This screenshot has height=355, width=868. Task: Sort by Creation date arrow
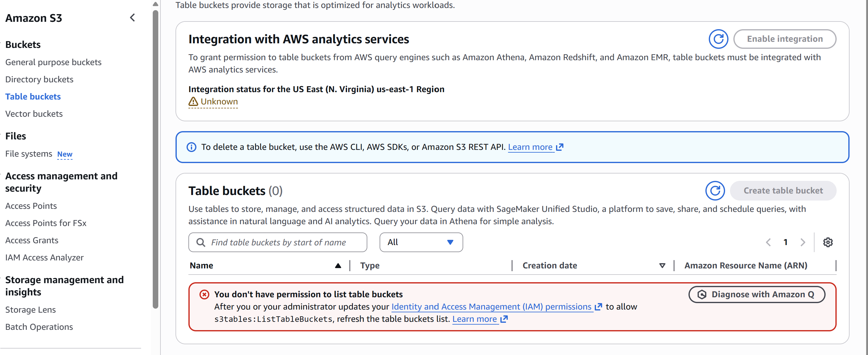[662, 266]
